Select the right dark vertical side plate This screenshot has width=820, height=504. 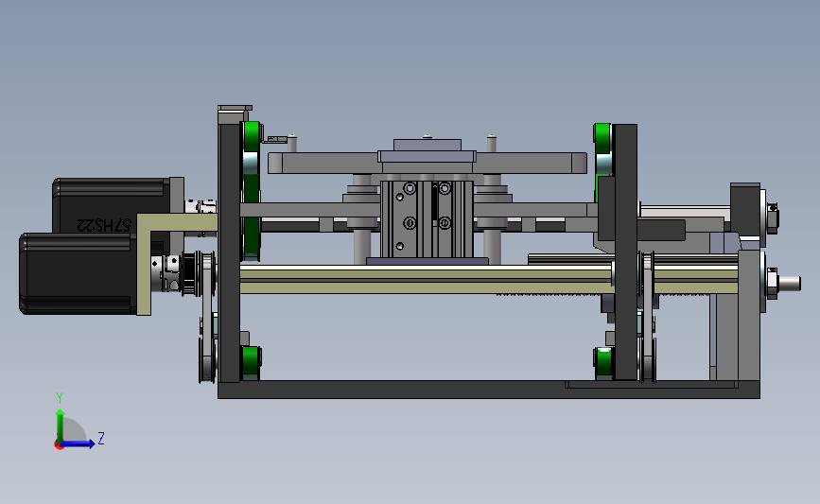[625, 252]
